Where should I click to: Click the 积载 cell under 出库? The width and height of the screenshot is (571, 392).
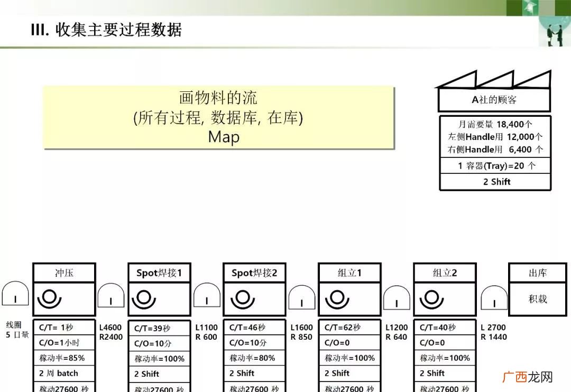pos(538,299)
